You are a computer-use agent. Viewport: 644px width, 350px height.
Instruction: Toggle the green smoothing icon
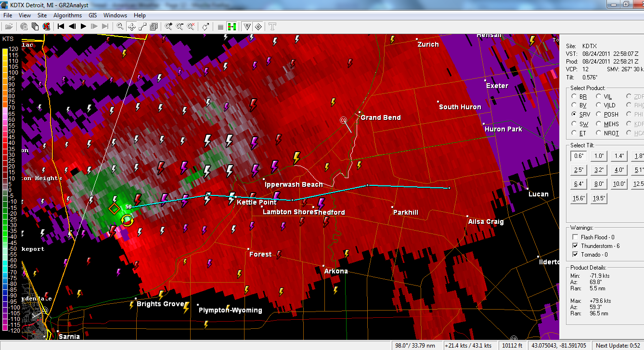(232, 26)
